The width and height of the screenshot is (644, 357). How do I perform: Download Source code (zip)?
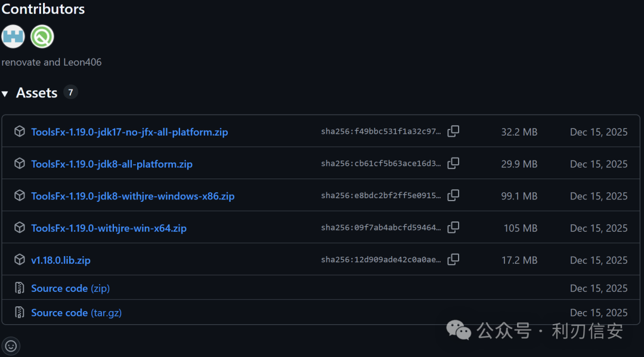click(70, 288)
